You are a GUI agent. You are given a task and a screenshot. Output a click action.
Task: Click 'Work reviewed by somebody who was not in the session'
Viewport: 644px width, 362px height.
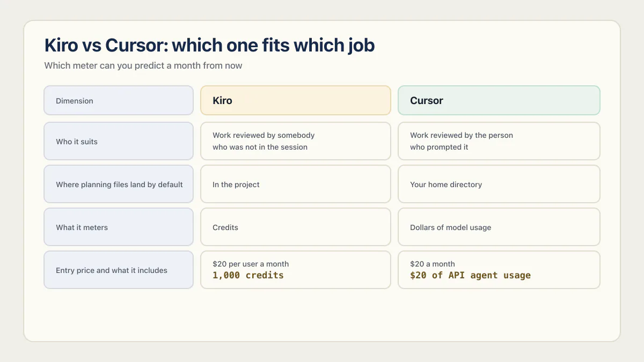coord(296,141)
